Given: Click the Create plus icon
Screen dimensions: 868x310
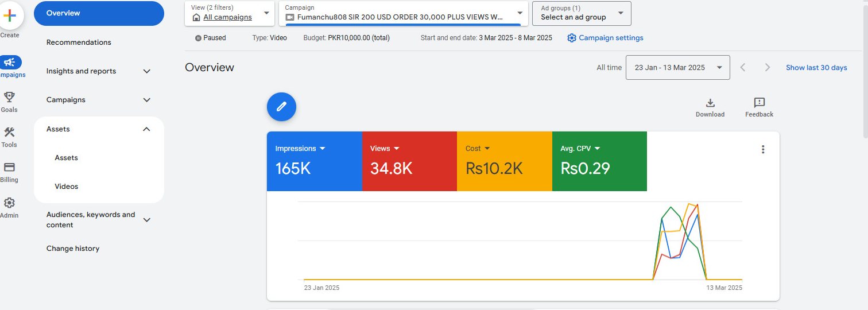Looking at the screenshot, I should click(x=10, y=16).
